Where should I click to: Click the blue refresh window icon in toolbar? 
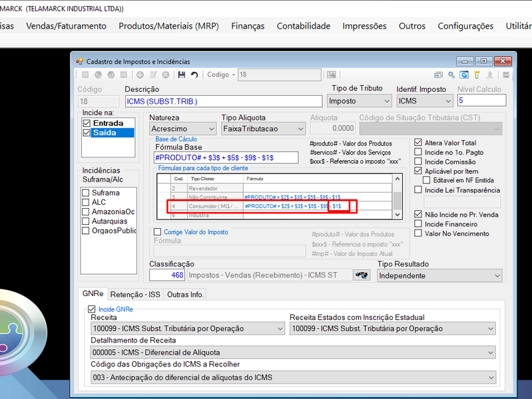tap(464, 74)
